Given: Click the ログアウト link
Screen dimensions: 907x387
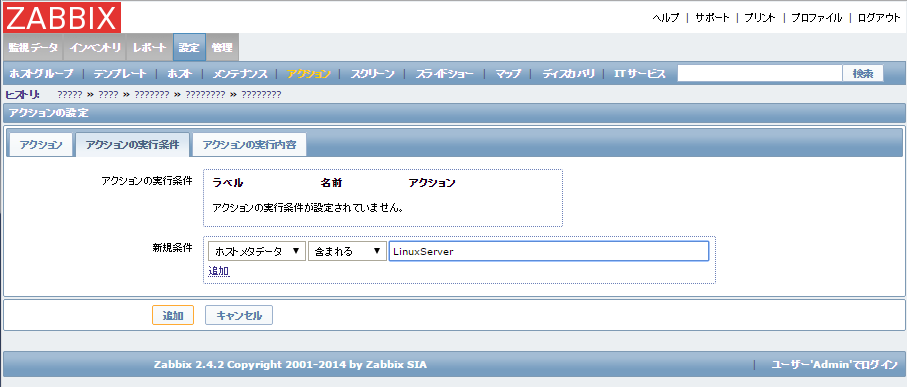Looking at the screenshot, I should 879,17.
